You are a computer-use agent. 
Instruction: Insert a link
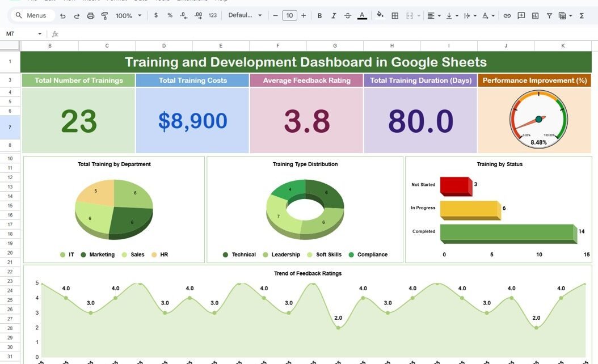[507, 16]
